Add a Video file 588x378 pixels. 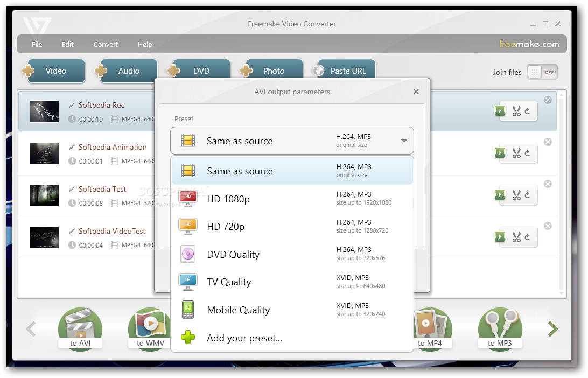54,71
